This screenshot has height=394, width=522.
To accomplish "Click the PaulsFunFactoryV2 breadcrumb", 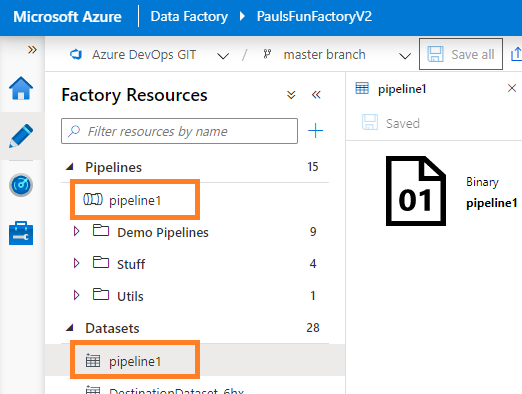I will click(314, 16).
